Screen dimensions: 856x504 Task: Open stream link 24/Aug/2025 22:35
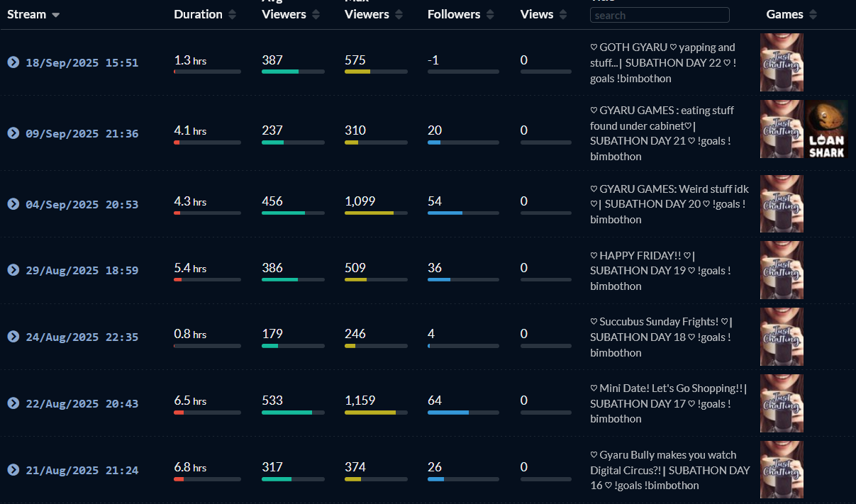(82, 337)
